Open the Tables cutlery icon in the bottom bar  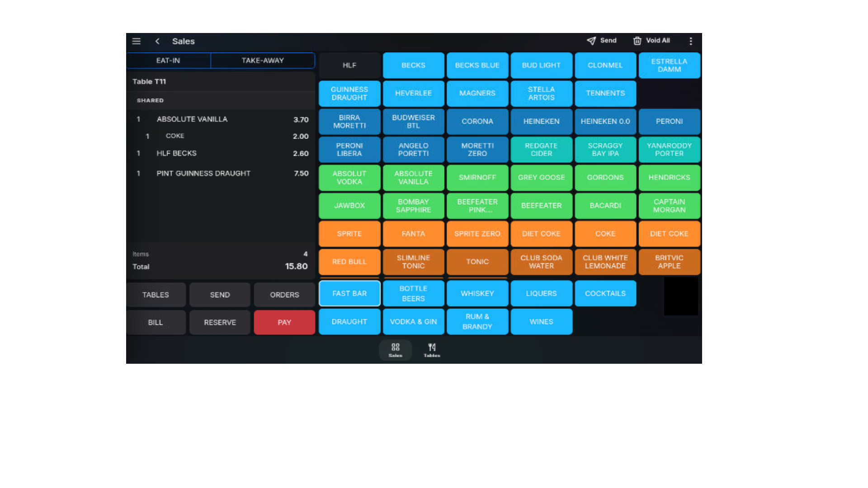click(432, 350)
